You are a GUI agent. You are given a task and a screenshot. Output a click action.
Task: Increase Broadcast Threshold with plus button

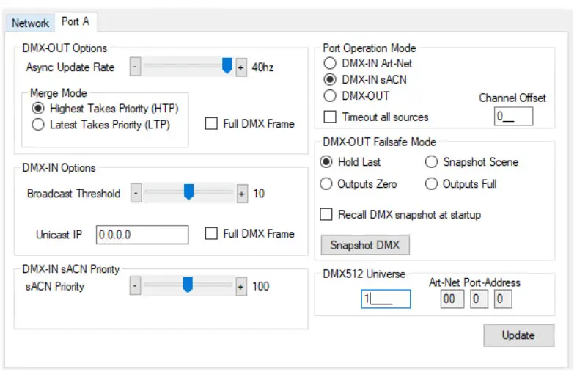(242, 194)
